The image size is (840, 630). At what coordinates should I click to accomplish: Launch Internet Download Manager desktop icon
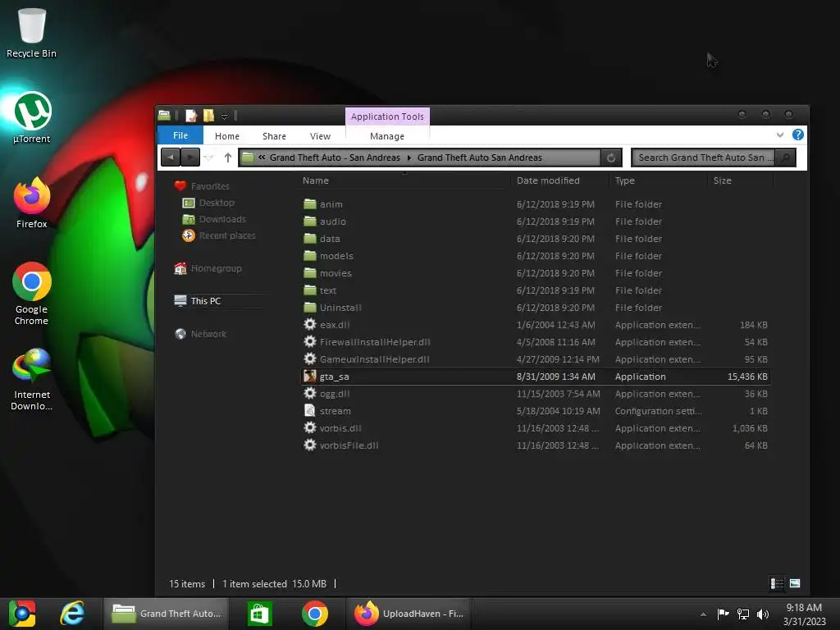tap(32, 379)
